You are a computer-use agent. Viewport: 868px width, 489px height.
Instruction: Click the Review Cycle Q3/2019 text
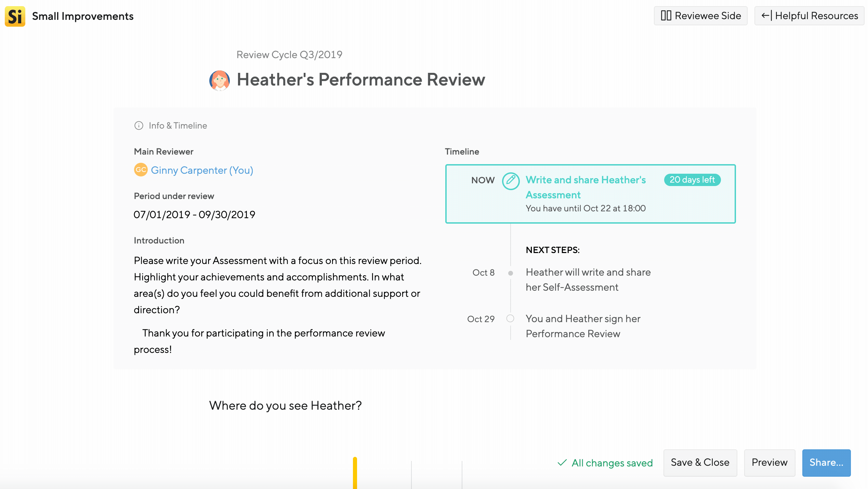coord(289,55)
